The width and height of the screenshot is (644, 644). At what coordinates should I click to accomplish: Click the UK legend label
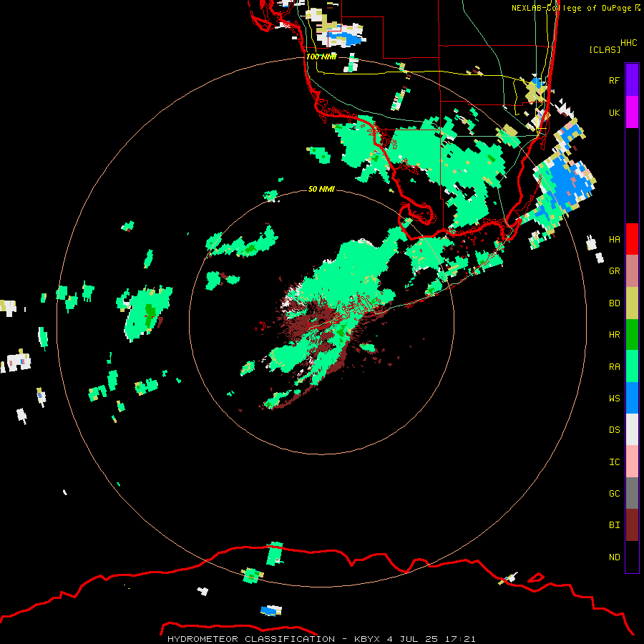(614, 112)
